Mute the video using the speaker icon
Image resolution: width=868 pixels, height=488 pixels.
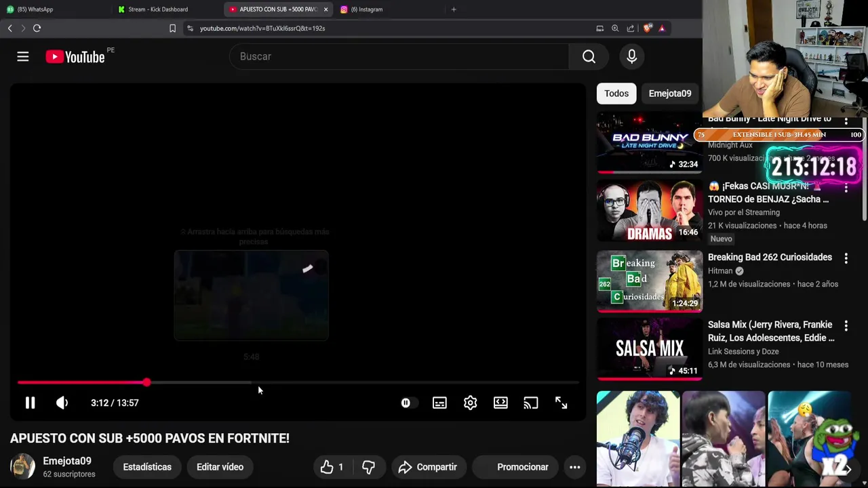point(62,403)
